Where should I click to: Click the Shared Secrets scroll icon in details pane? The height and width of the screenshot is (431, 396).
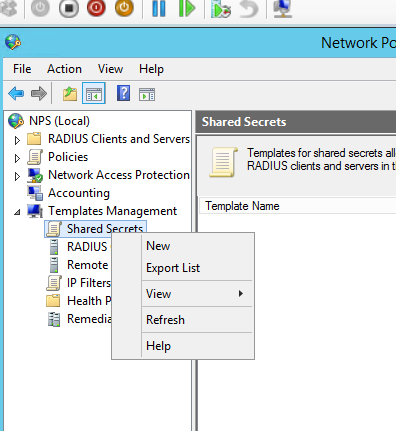[x=223, y=162]
